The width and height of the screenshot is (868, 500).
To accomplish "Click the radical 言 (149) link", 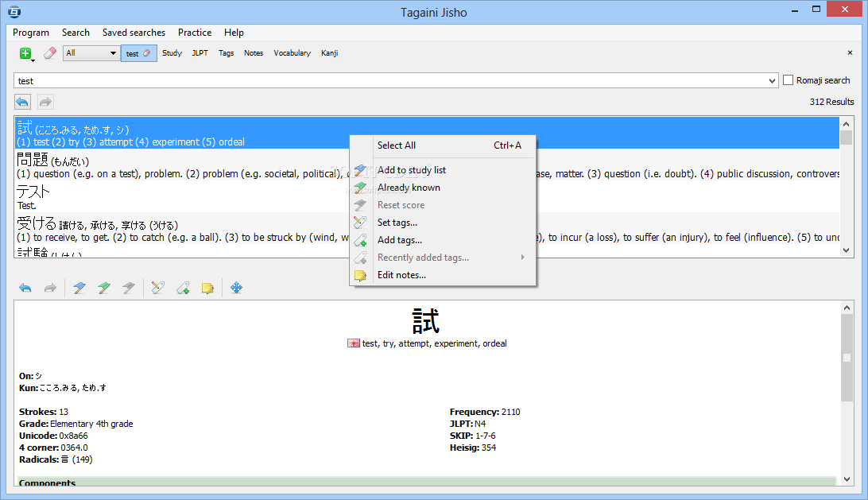I will click(76, 459).
